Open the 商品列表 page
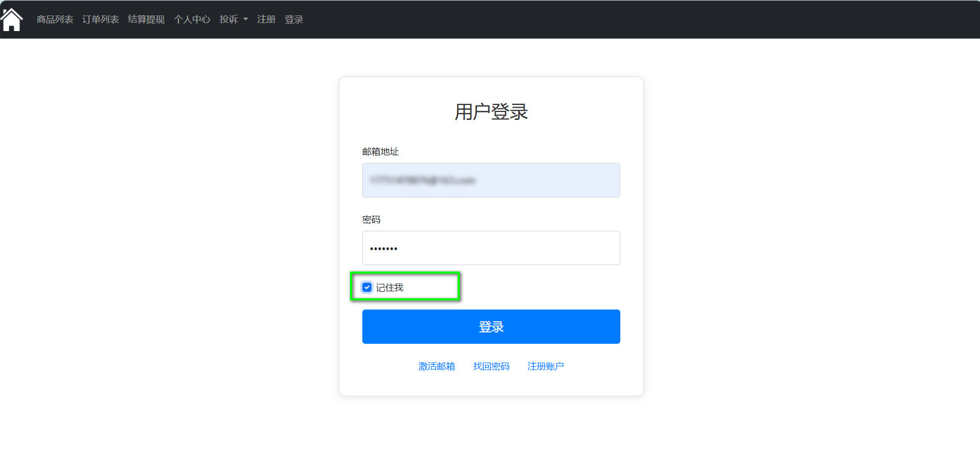Viewport: 980px width, 460px height. tap(55, 20)
